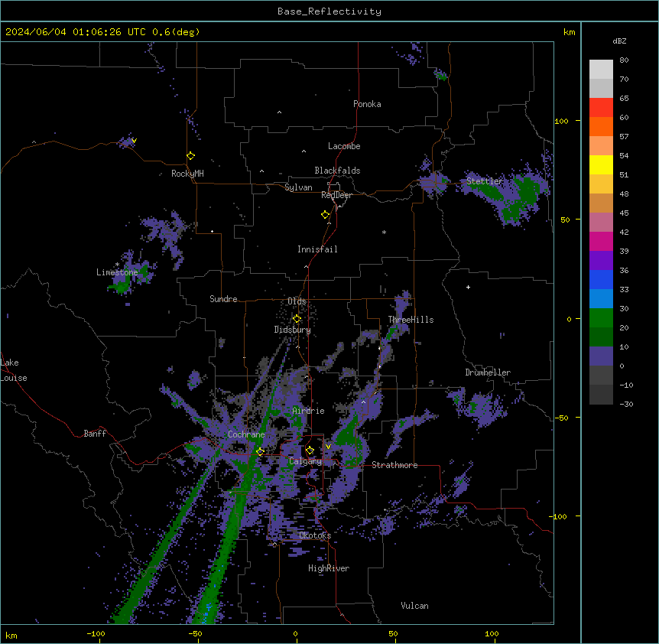Click the yellow v marker east of Calgary
The width and height of the screenshot is (659, 644).
pos(328,447)
